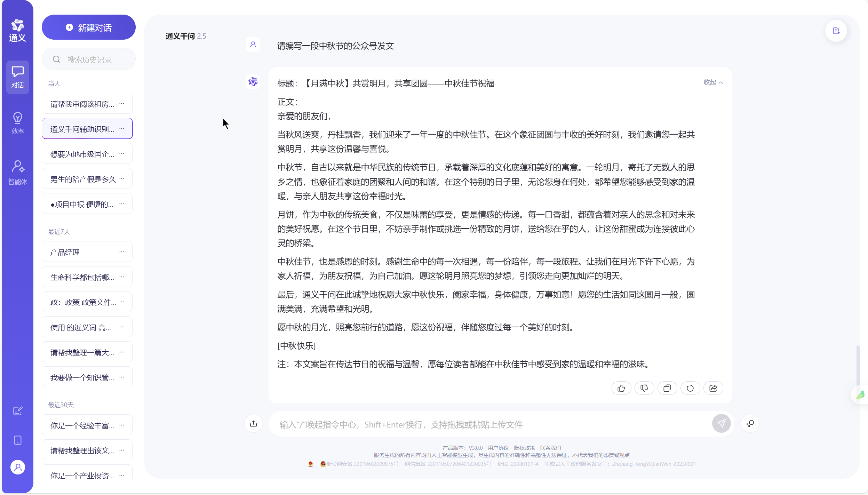Open options for 男生的陪产假是多久 chat
Image resolution: width=868 pixels, height=495 pixels.
[122, 179]
